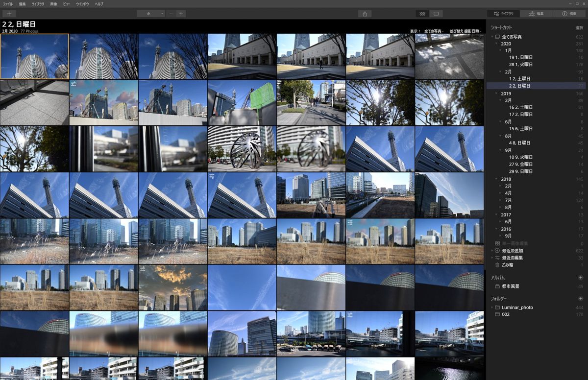This screenshot has height=380, width=588.
Task: Decrease thumbnail size with minus button
Action: [171, 14]
